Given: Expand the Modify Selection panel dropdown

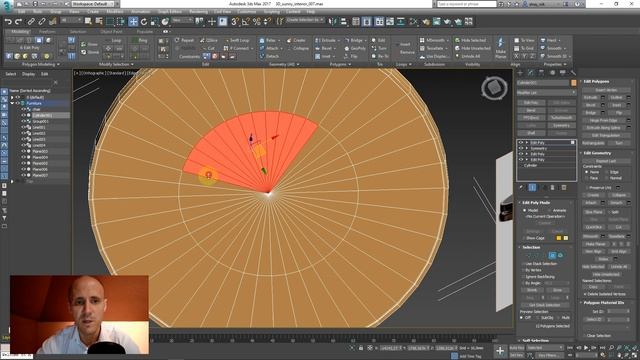Looking at the screenshot, I should tap(116, 64).
